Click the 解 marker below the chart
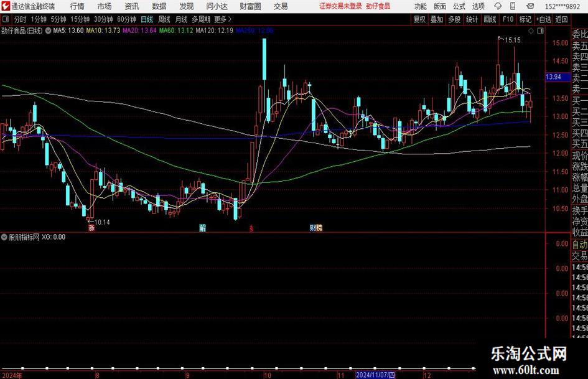 coord(202,228)
